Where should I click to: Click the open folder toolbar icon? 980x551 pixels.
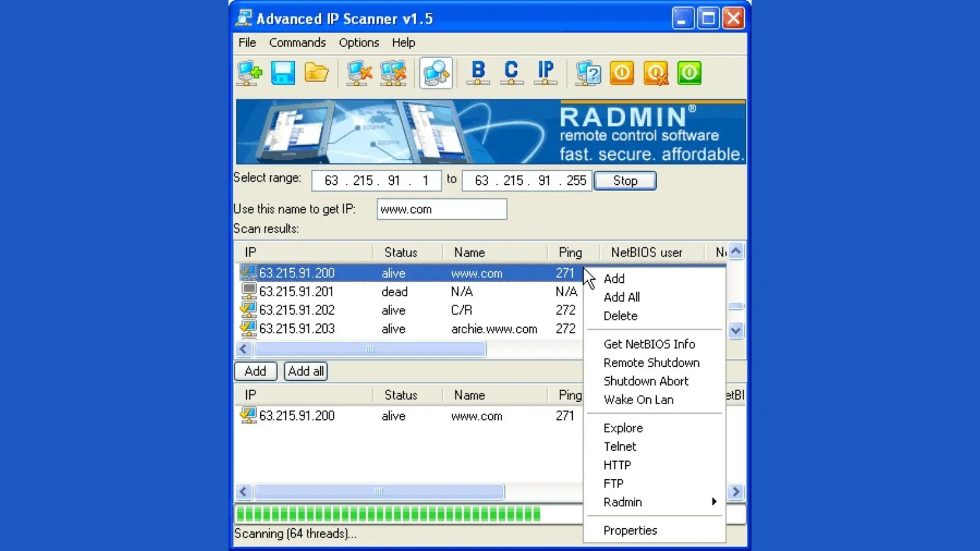pos(316,73)
